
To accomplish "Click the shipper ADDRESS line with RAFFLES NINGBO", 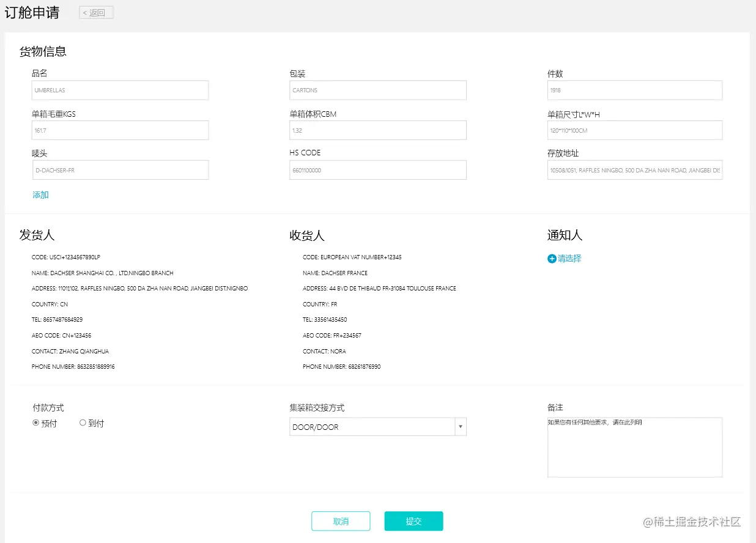I will [x=139, y=289].
